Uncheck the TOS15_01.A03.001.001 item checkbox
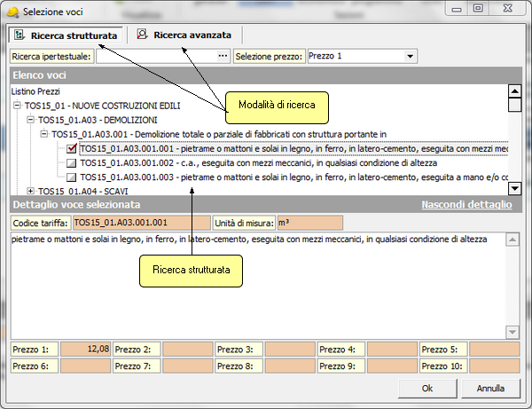The image size is (532, 409). (x=72, y=149)
